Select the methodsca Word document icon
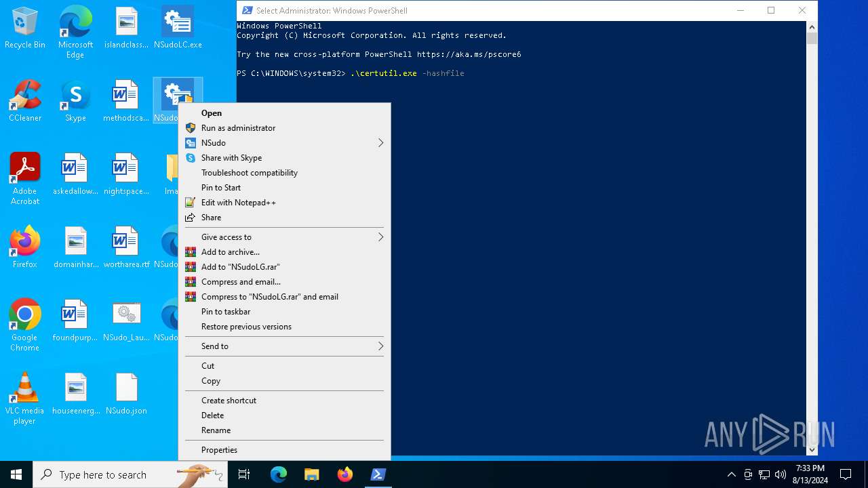868x488 pixels. pyautogui.click(x=126, y=102)
